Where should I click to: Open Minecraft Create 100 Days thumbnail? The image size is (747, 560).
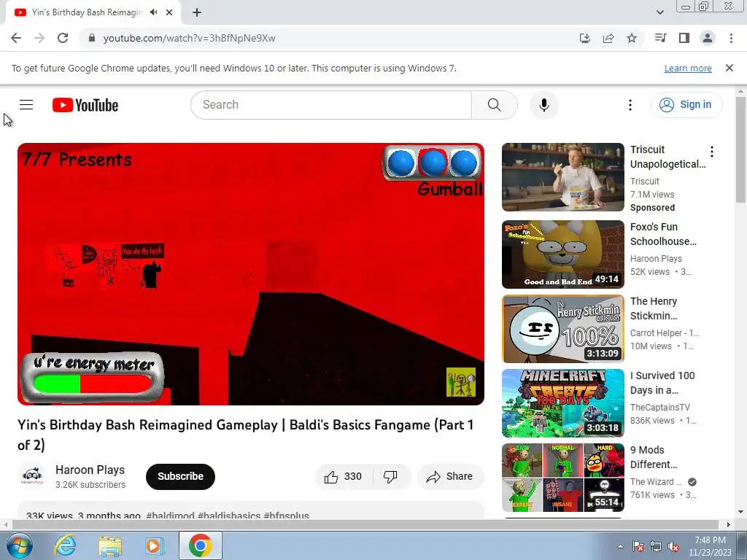(562, 402)
